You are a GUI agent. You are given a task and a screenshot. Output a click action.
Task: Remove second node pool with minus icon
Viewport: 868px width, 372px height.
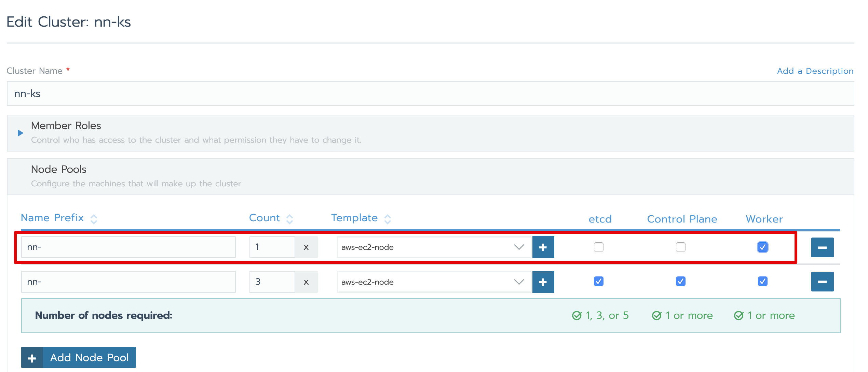pyautogui.click(x=822, y=282)
